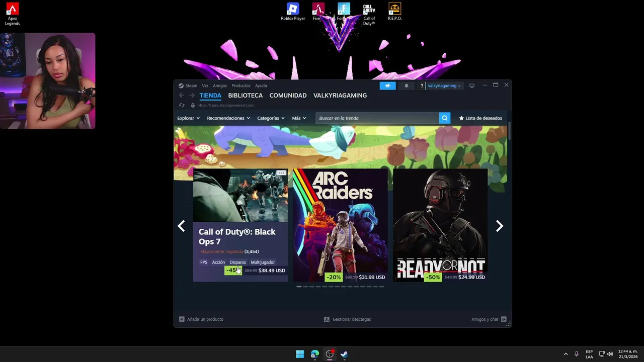The height and width of the screenshot is (362, 644).
Task: Expand the Categorías dropdown
Action: click(x=271, y=118)
